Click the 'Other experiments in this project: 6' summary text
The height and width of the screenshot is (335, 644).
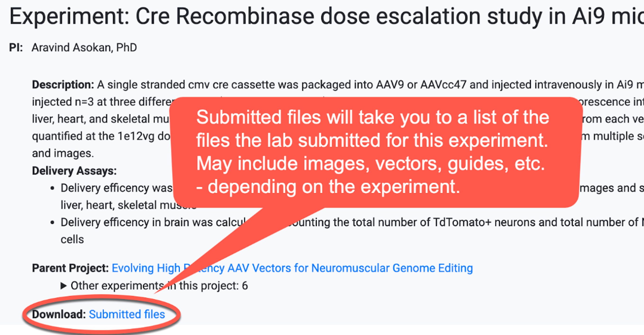click(159, 285)
